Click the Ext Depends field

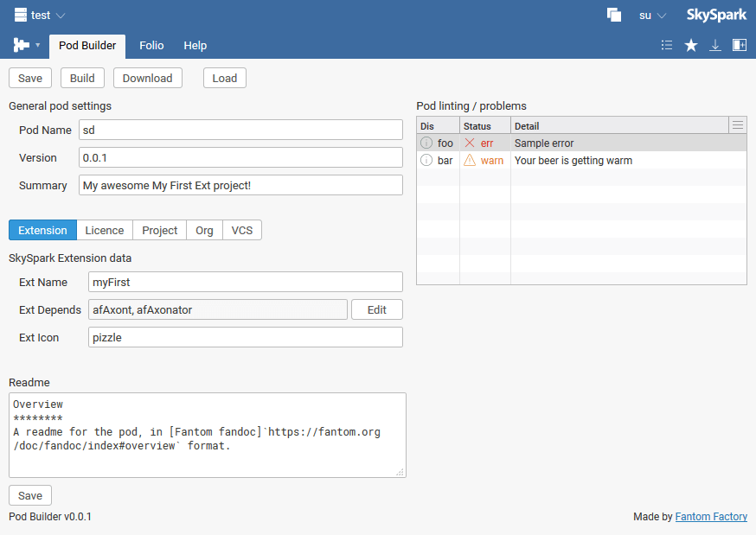(217, 309)
